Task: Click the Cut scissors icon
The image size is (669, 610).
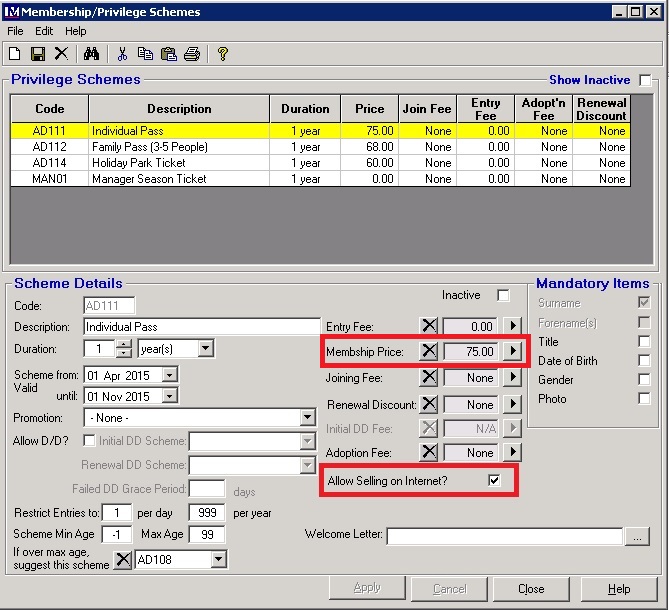Action: tap(122, 54)
